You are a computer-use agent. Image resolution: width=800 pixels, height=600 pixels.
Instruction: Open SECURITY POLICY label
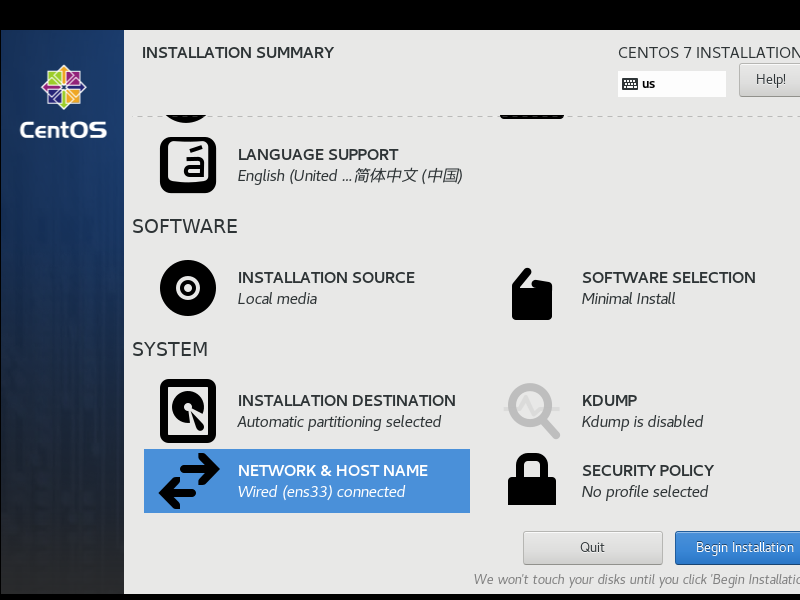pos(648,470)
